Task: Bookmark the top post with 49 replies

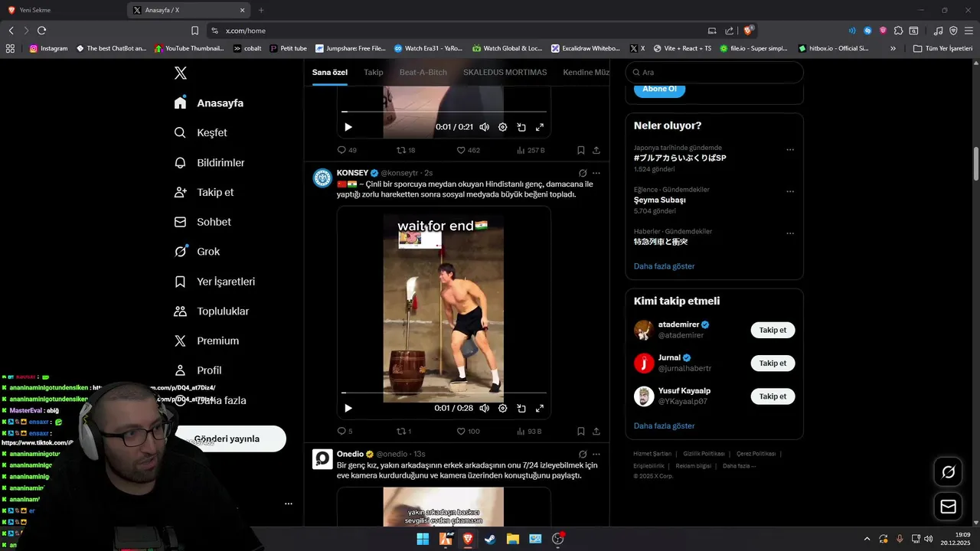Action: (x=581, y=150)
